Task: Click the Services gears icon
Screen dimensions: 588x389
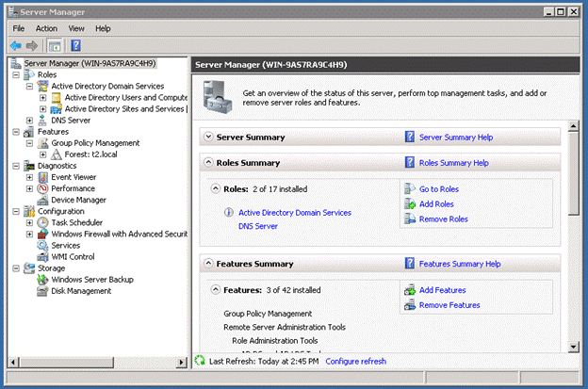Action: pyautogui.click(x=42, y=246)
